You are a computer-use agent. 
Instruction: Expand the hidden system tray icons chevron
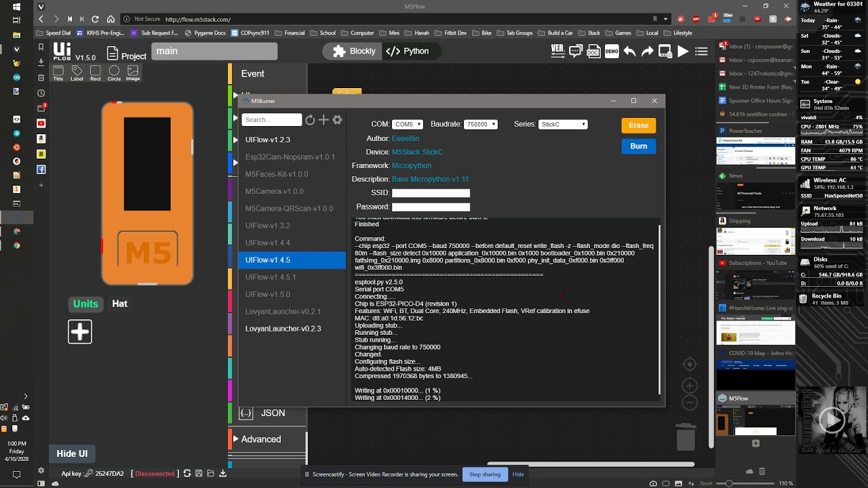[x=25, y=396]
